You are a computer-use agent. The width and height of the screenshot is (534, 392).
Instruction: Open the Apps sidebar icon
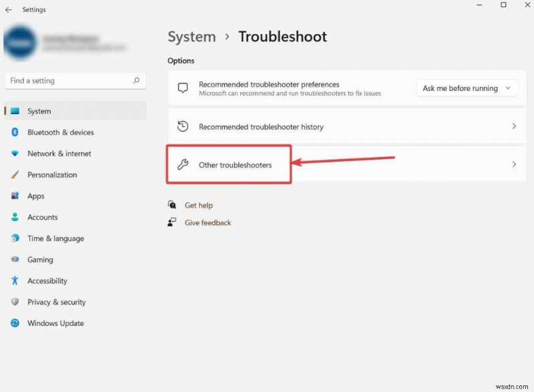tap(15, 196)
